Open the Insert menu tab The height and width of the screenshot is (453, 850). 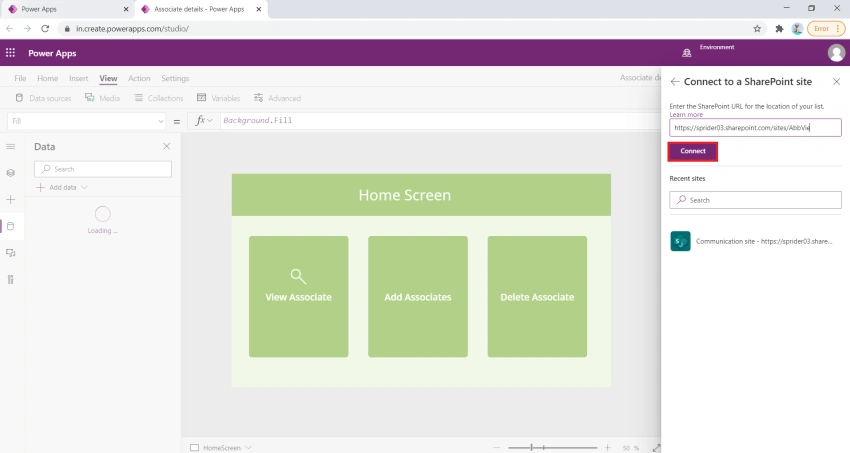(x=79, y=78)
